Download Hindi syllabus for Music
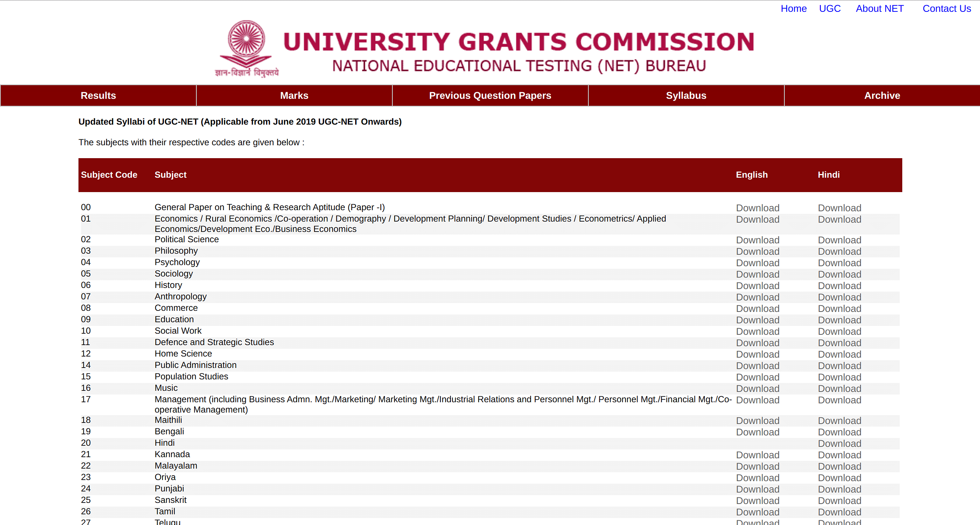 [x=839, y=388]
